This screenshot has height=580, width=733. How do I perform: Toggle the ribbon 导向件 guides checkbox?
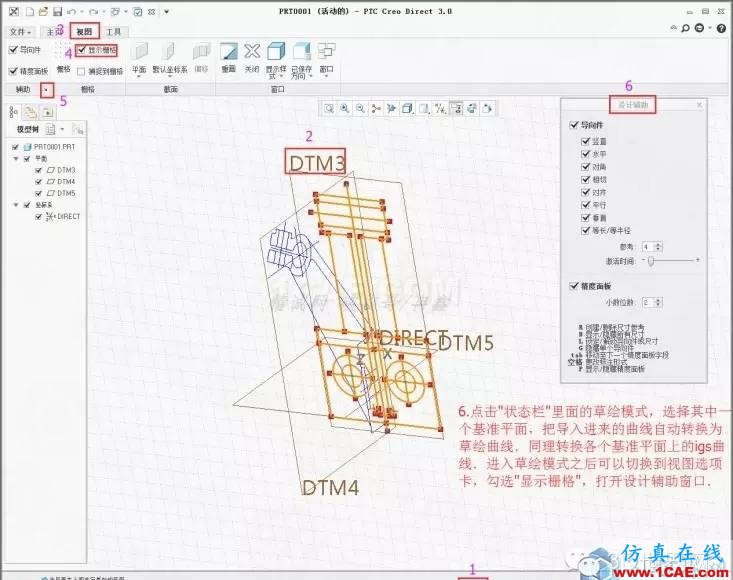pyautogui.click(x=13, y=50)
